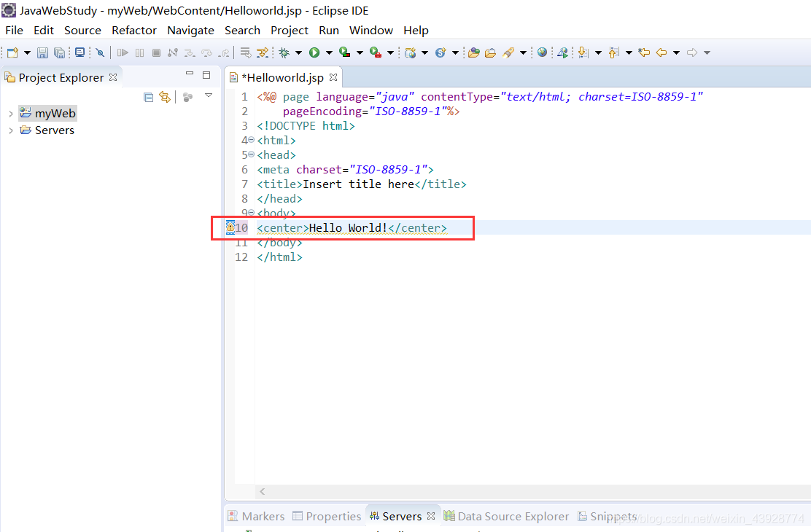
Task: Click the grayed Drop to Frame icon
Action: [x=246, y=52]
